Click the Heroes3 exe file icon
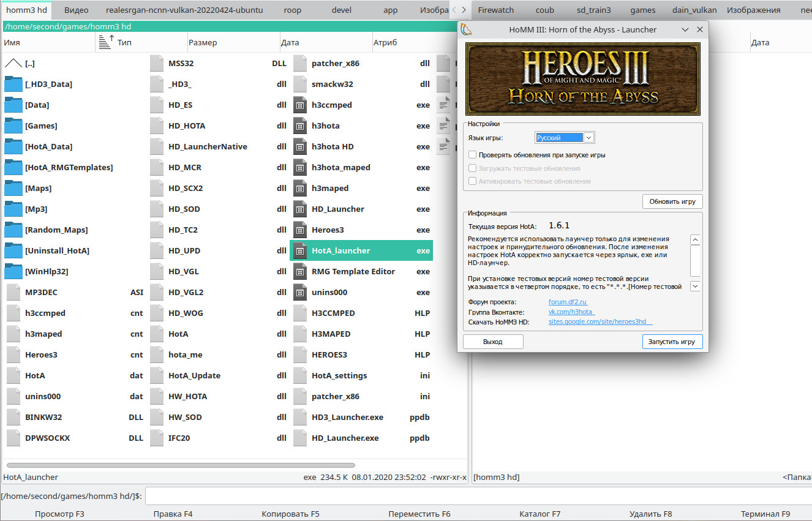Screen dimensions: 812x521 pos(299,230)
